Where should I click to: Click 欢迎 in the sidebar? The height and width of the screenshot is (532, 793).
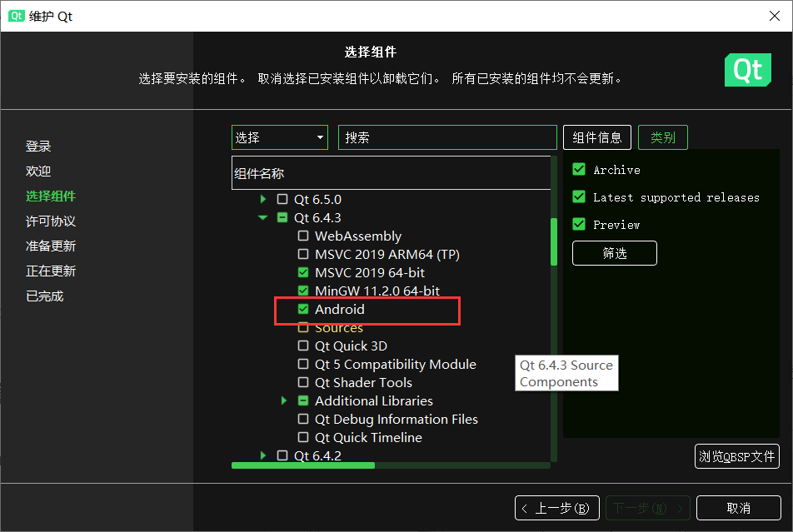coord(38,171)
